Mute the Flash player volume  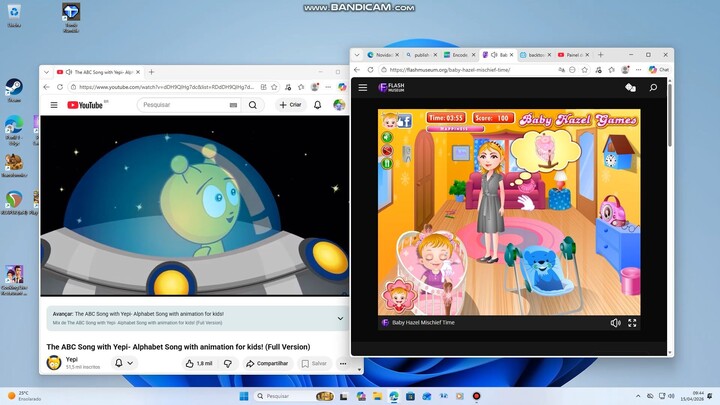click(615, 323)
